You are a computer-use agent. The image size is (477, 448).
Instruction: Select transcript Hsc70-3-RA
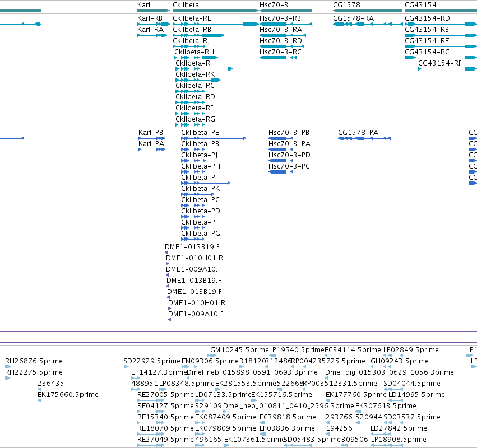click(x=281, y=30)
